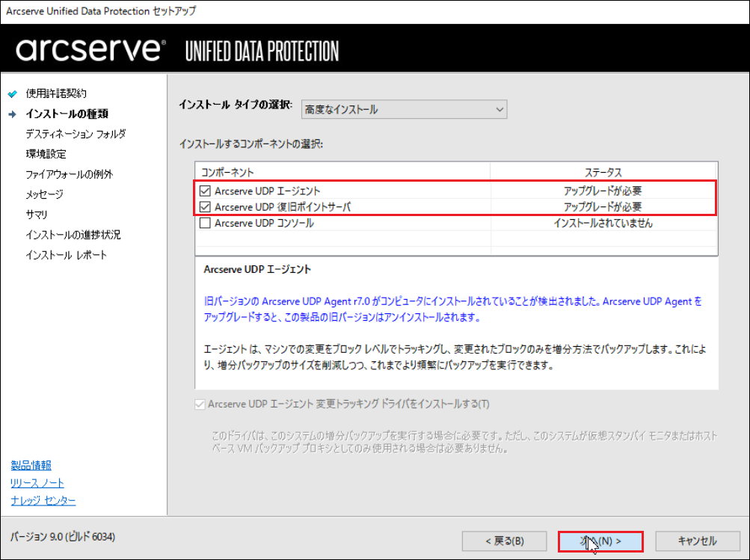Select the インストールの進捗状況 step
This screenshot has width=750, height=560.
(73, 235)
